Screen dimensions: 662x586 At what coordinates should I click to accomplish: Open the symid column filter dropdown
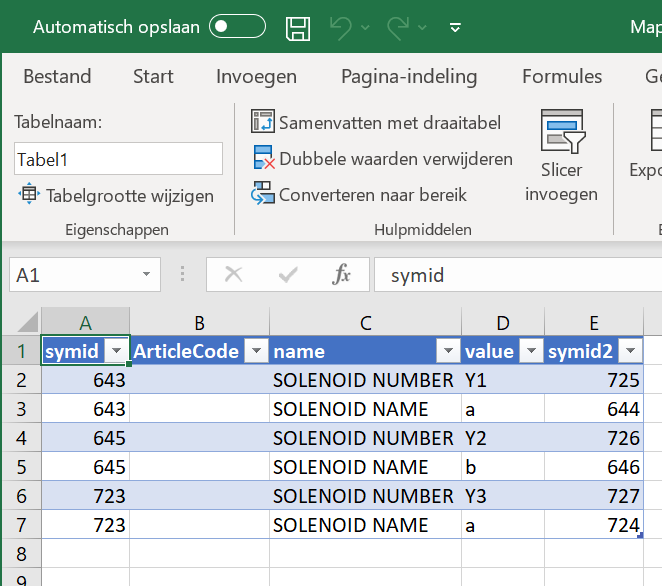tap(116, 351)
